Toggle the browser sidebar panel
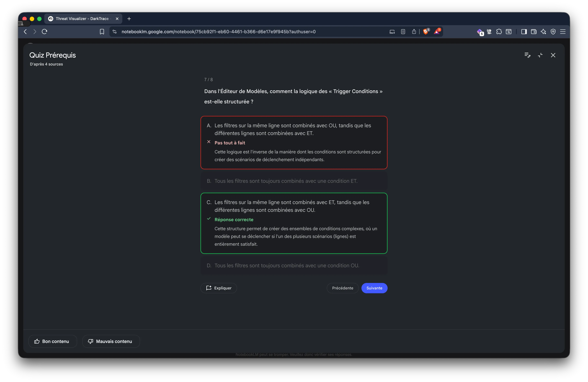This screenshot has height=382, width=588. coord(524,32)
